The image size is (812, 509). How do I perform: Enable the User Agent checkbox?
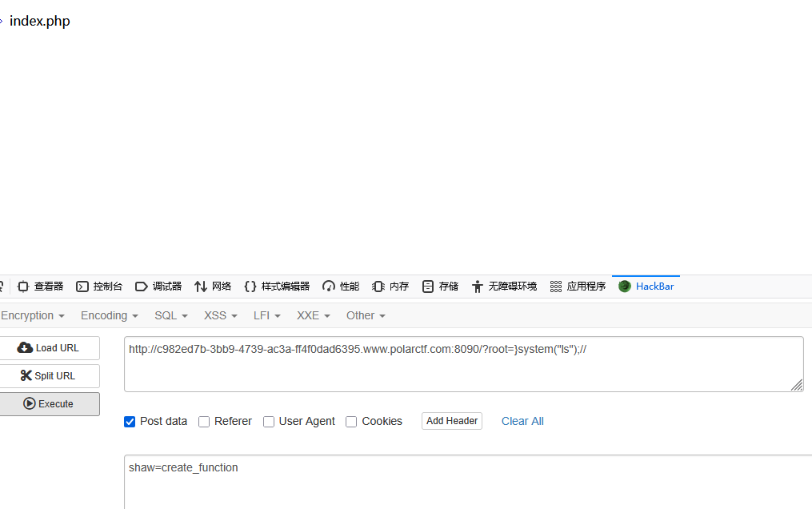[269, 422]
